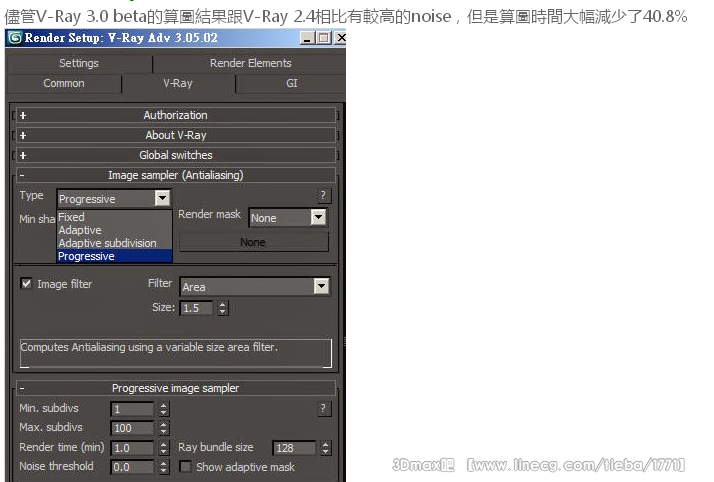Image resolution: width=714 pixels, height=482 pixels.
Task: Choose Fixed in the Type list
Action: [x=114, y=217]
